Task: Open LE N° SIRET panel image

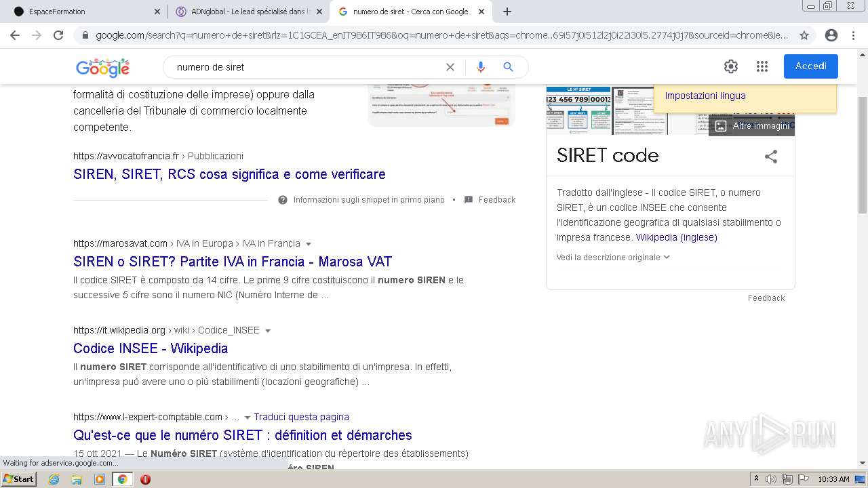Action: [x=578, y=110]
